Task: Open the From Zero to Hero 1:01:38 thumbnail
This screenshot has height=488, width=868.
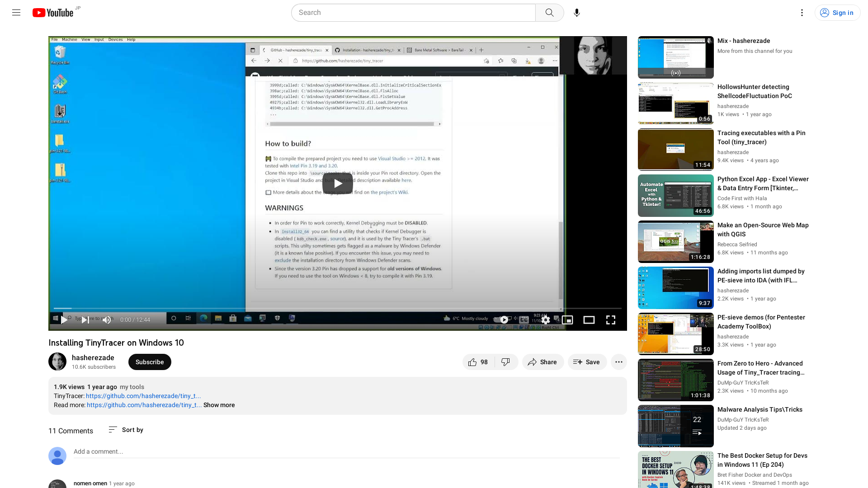Action: (675, 380)
